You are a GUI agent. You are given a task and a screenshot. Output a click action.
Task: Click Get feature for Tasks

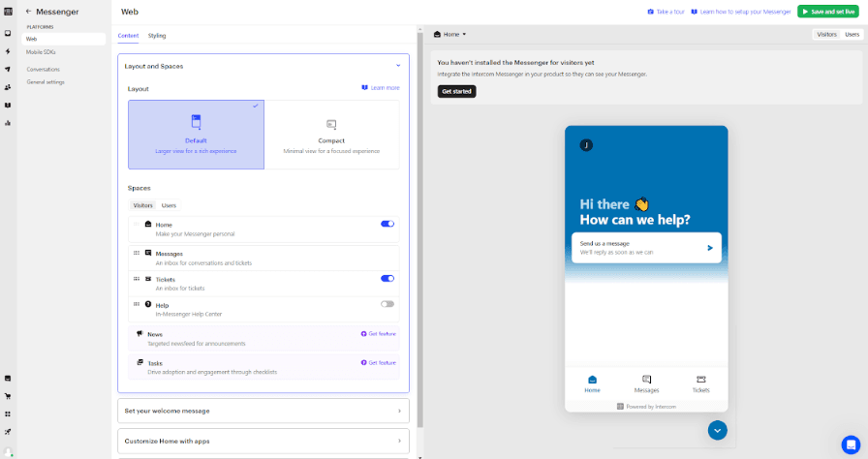379,363
